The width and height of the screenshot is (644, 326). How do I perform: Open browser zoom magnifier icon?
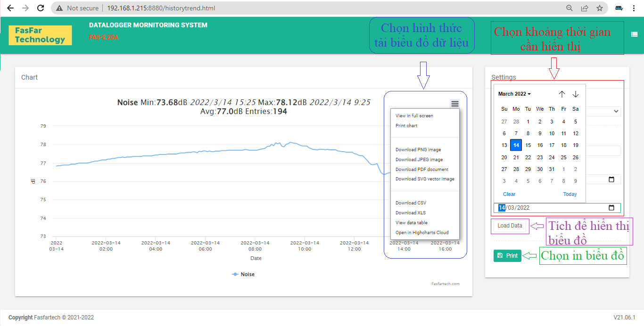point(570,8)
